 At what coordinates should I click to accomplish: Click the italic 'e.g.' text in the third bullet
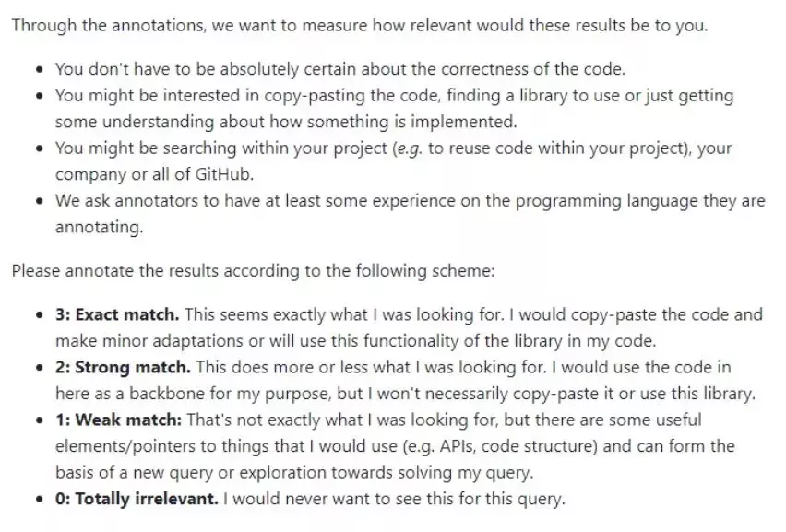click(410, 148)
